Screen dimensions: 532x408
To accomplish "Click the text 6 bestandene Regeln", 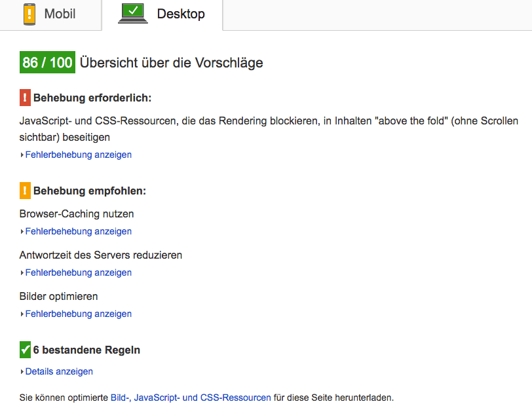I will pyautogui.click(x=86, y=350).
